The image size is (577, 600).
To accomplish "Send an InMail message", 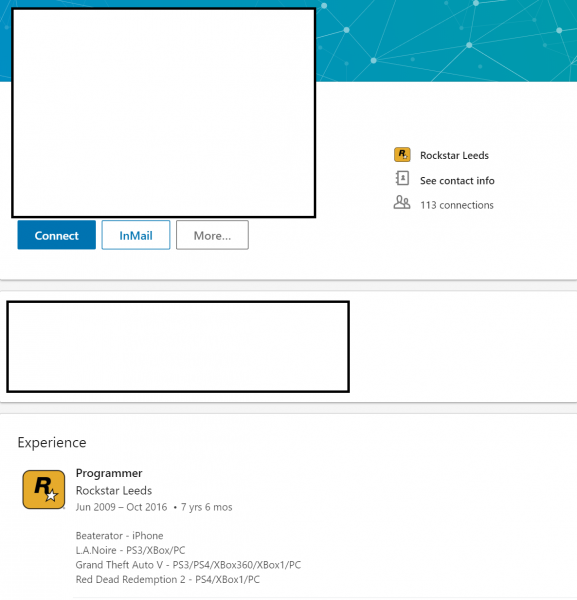I will click(x=136, y=235).
